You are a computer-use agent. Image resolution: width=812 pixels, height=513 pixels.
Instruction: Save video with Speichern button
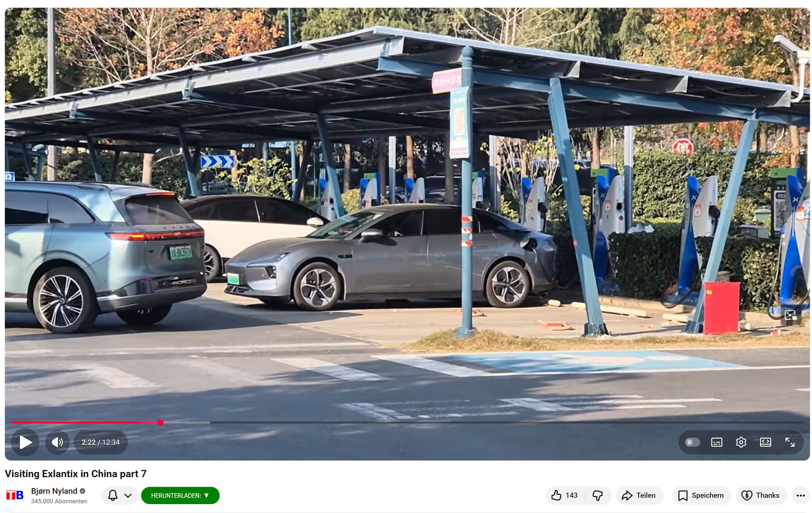tap(701, 495)
